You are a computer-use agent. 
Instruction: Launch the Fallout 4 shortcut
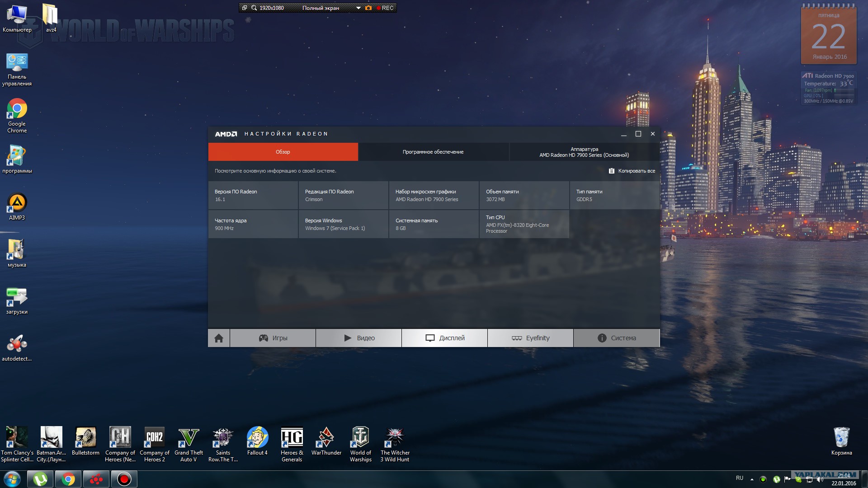click(x=257, y=441)
